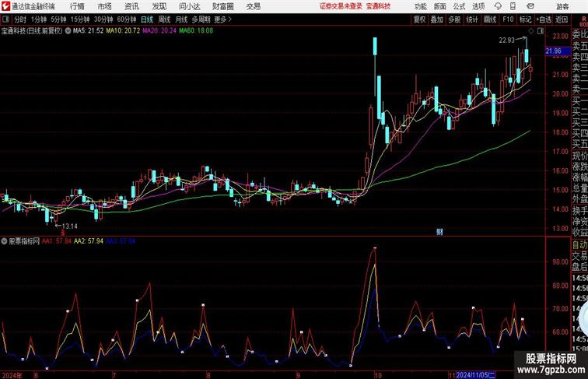Click the mobile phone icon

pyautogui.click(x=513, y=6)
